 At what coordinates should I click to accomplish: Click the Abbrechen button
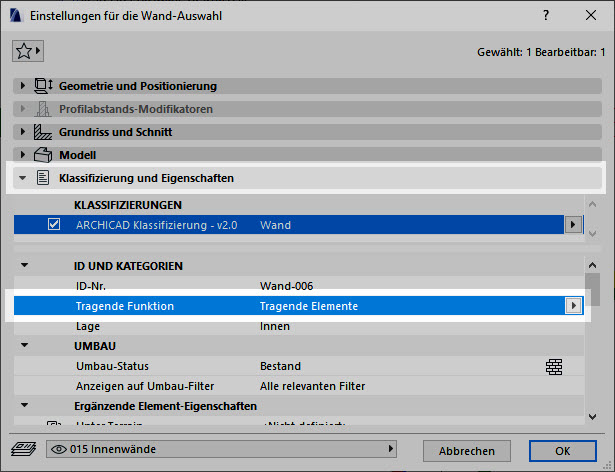click(467, 451)
